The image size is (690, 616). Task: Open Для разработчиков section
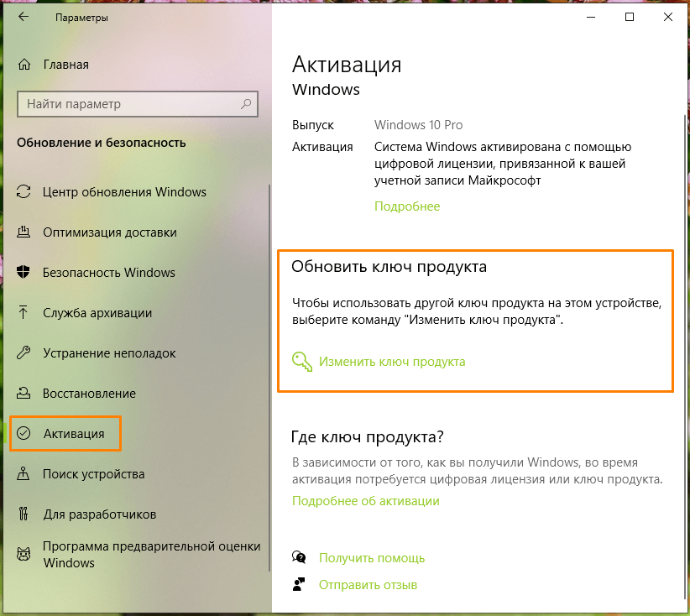point(99,514)
